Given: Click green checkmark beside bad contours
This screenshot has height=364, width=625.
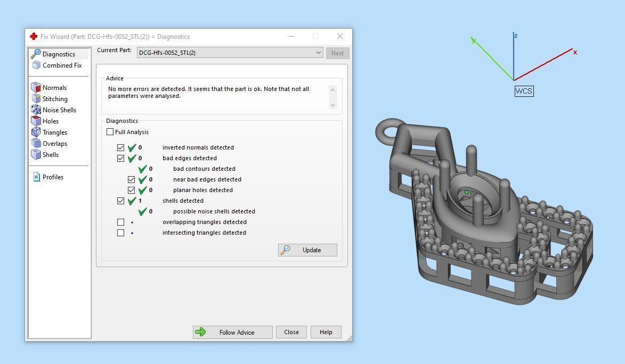Looking at the screenshot, I should click(x=143, y=169).
